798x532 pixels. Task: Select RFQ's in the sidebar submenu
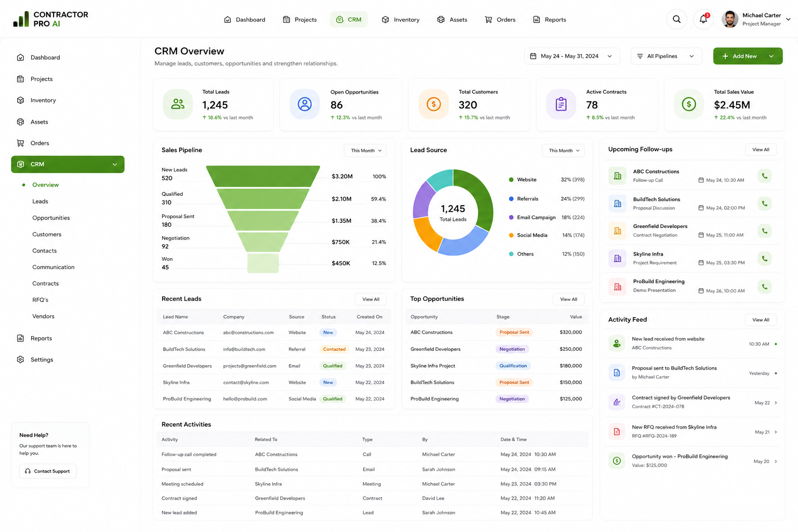(40, 300)
